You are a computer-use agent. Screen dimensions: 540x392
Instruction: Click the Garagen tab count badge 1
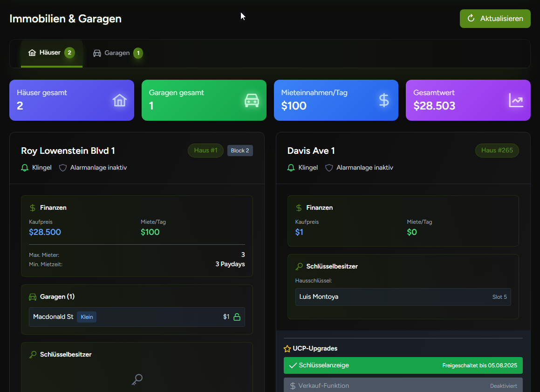click(x=138, y=53)
